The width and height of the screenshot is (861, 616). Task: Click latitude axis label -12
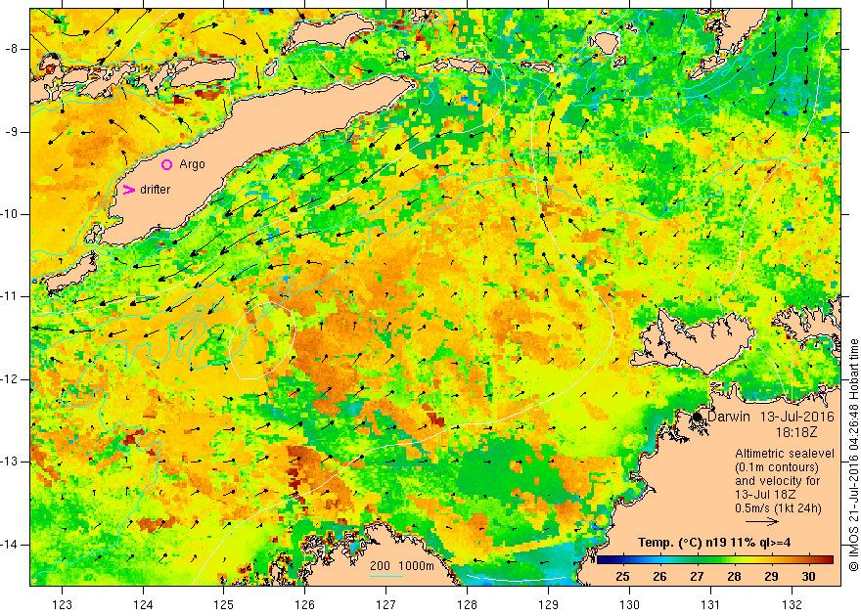point(10,379)
